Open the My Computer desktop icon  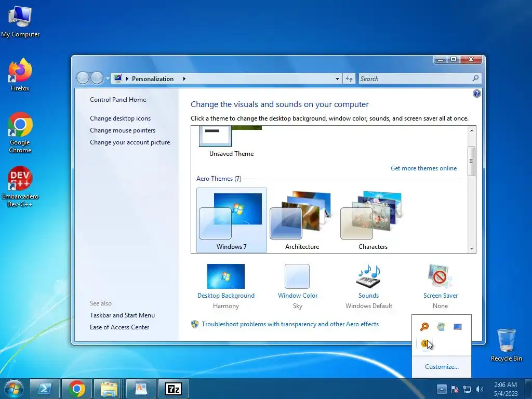[x=20, y=21]
